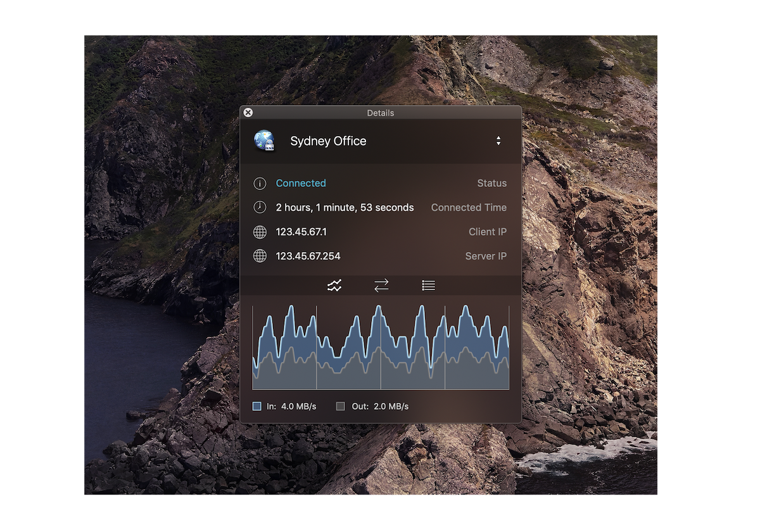
Task: Click the globe icon next to client IP
Action: pos(260,232)
